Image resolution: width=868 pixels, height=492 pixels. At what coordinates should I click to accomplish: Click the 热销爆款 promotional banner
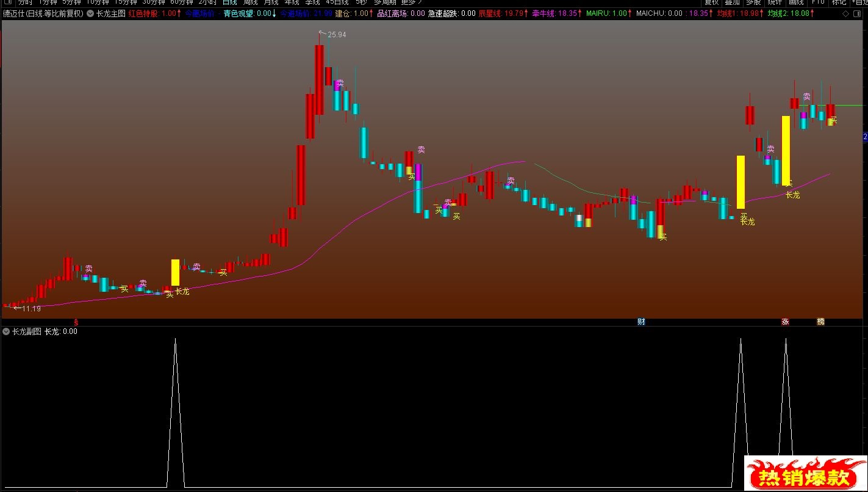click(806, 474)
